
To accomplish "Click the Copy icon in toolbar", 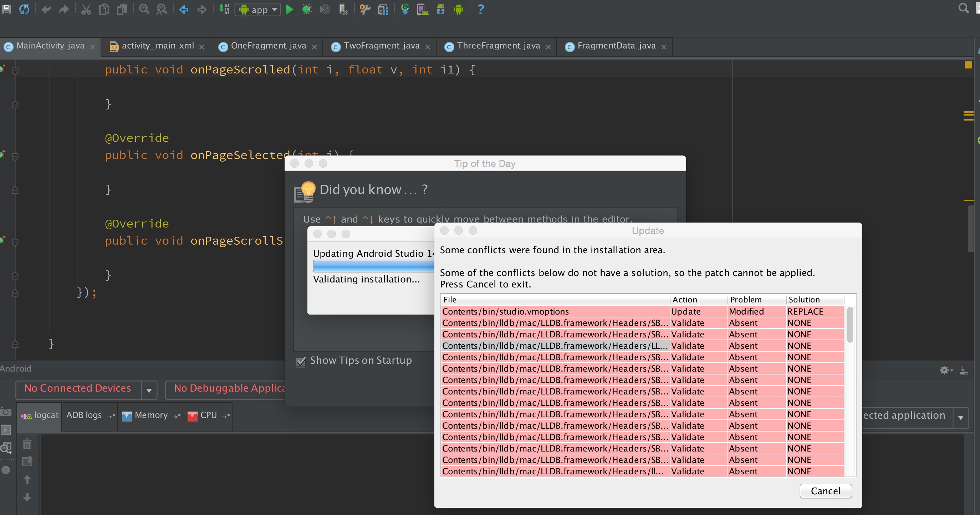I will (104, 9).
